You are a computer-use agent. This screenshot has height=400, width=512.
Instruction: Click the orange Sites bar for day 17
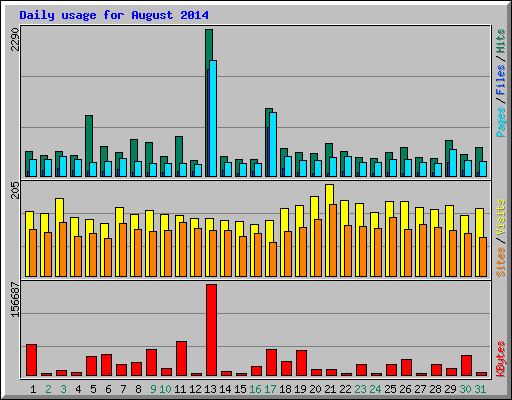[x=273, y=259]
